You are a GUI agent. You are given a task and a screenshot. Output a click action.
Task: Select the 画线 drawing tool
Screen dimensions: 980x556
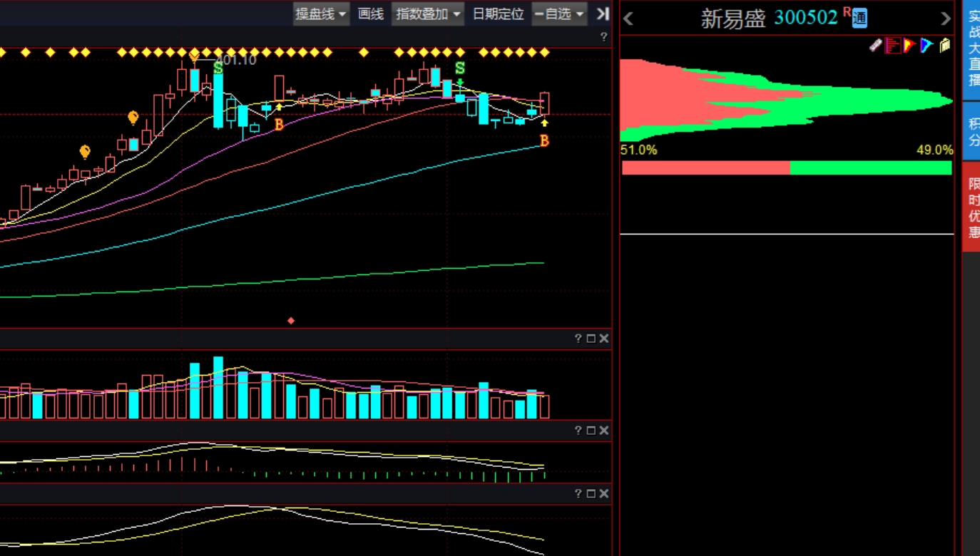pos(370,14)
